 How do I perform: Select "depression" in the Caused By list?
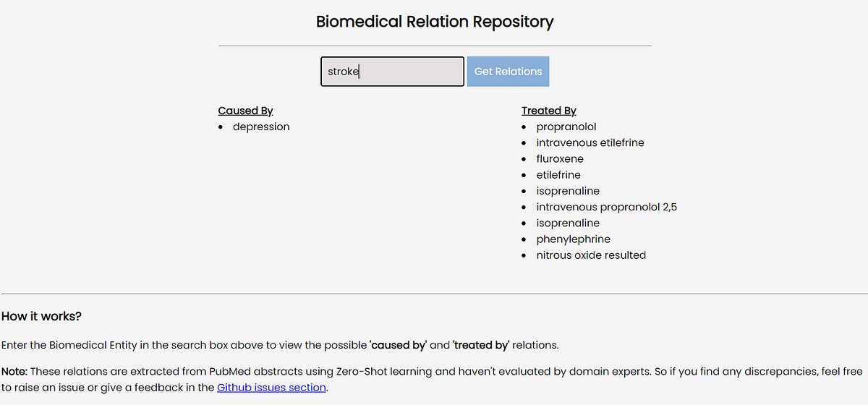tap(260, 127)
